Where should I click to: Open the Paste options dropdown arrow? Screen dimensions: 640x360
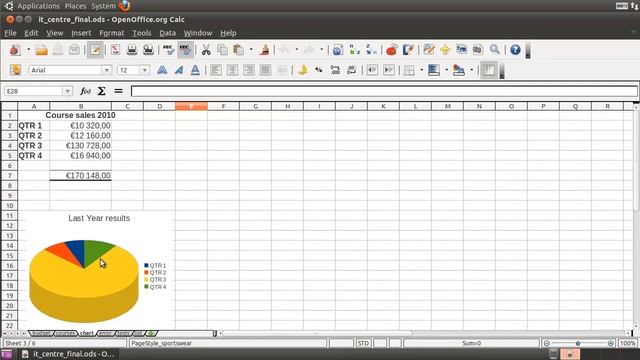[x=251, y=50]
